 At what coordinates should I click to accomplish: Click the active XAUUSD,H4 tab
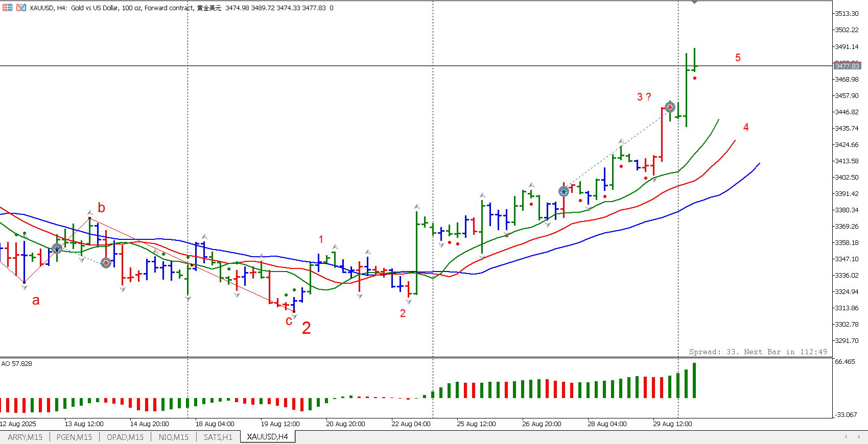tap(267, 437)
